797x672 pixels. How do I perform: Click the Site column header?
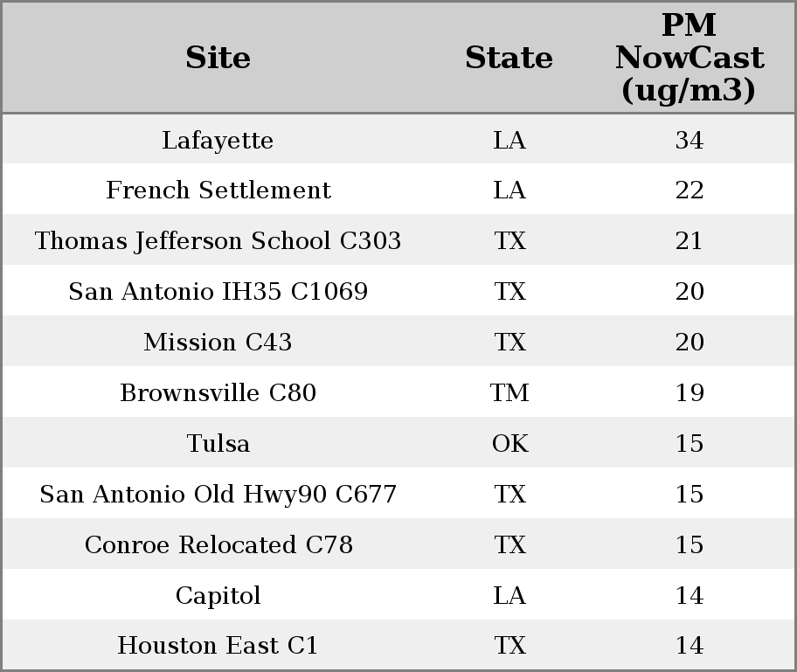(218, 59)
